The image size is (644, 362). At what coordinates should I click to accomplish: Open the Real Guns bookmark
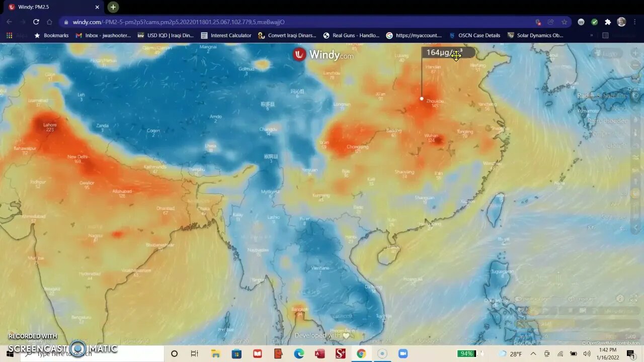[x=351, y=36]
